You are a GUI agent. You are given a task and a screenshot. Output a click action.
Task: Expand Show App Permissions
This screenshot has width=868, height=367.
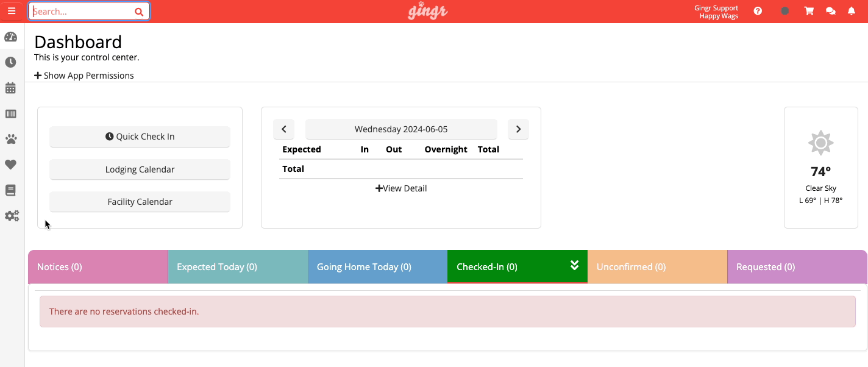click(x=84, y=76)
